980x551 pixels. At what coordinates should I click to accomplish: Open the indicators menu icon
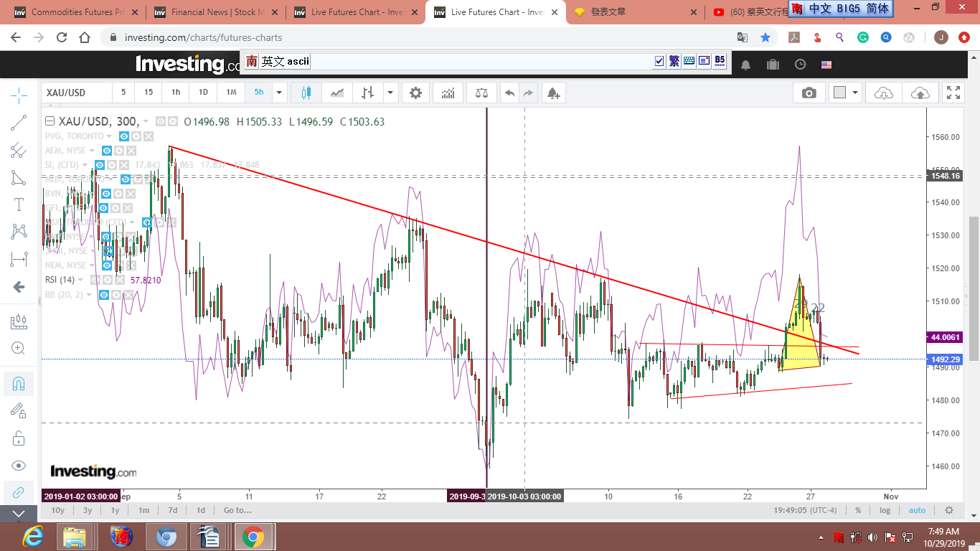click(x=448, y=93)
